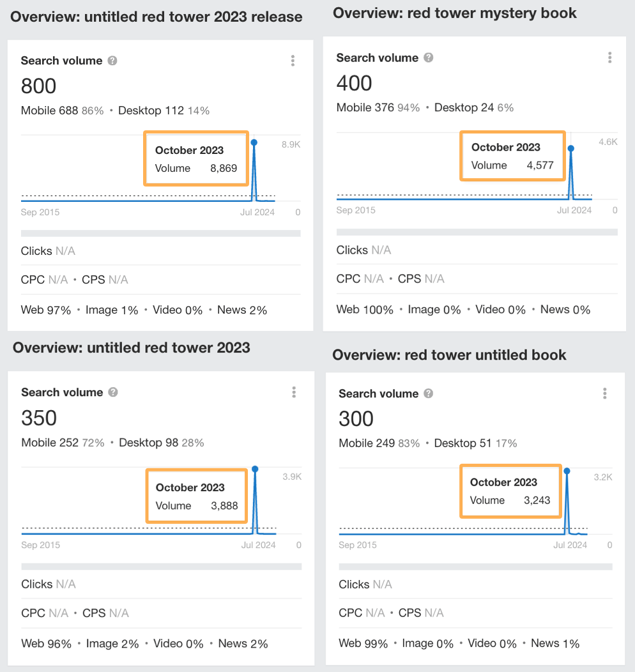Click the Clicks N/A label in the mystery book panel
The width and height of the screenshot is (635, 672).
coord(364,250)
